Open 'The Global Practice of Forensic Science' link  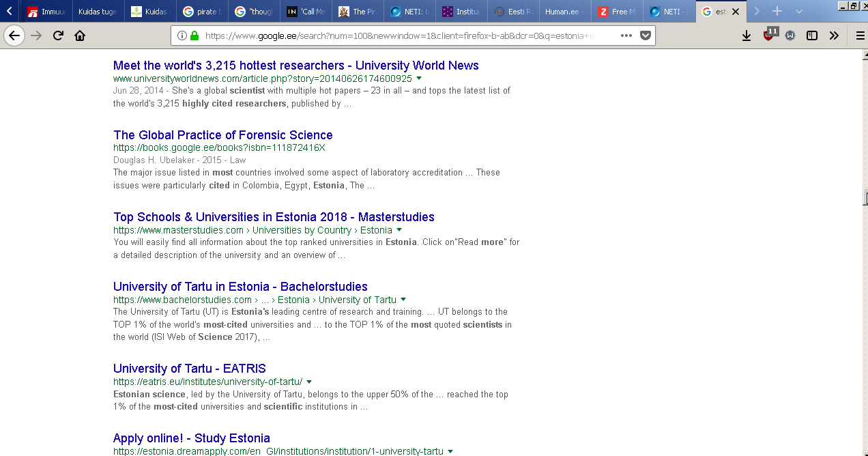tap(223, 134)
